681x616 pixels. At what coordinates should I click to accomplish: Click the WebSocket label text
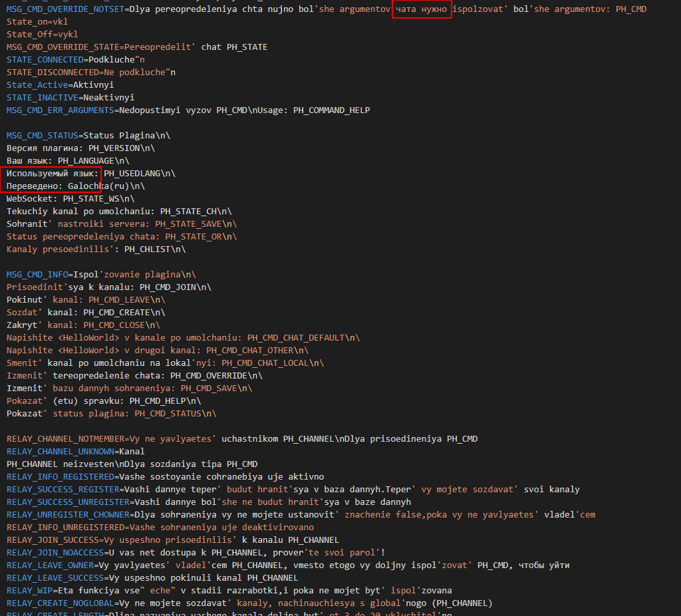click(31, 199)
